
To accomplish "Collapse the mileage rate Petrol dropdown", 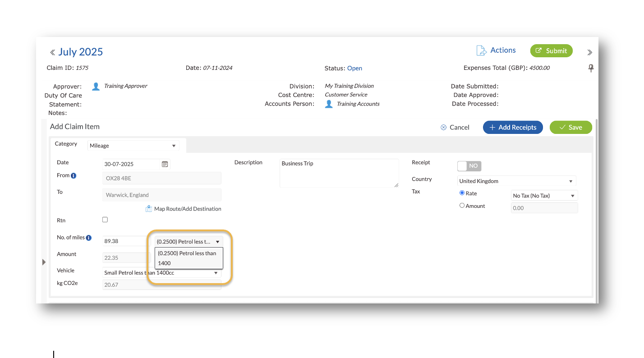I will [189, 242].
